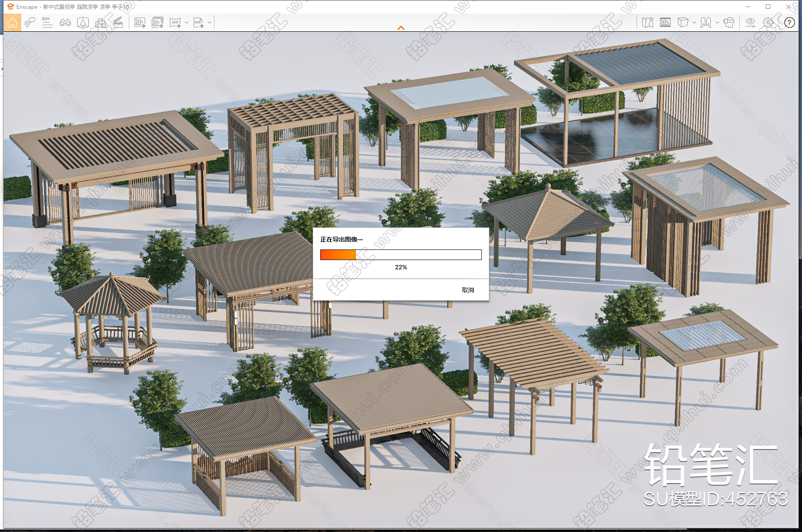Toggle safe frame icon
Screen dimensions: 802x532
[x=665, y=22]
